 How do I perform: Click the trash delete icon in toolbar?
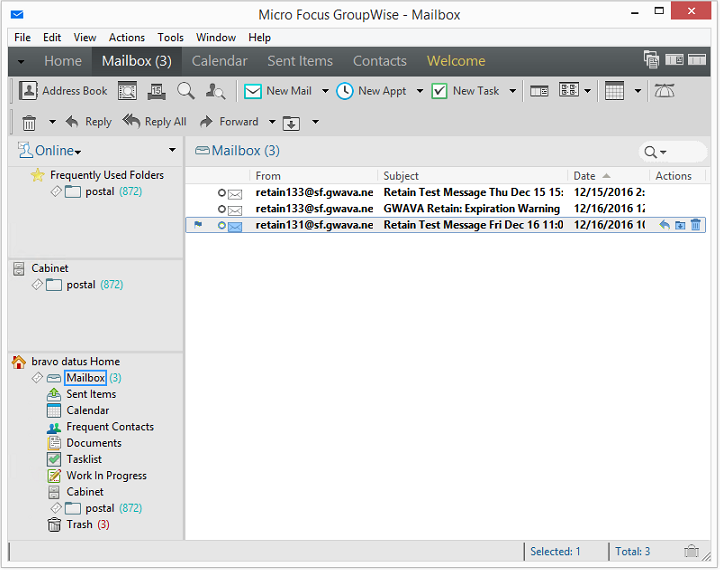(29, 122)
